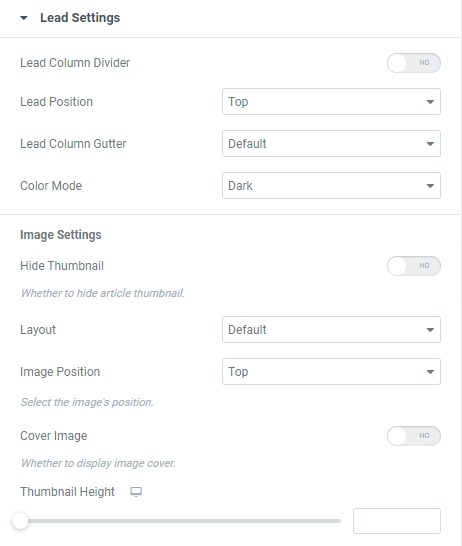Click the Thumbnail Height value input box
The height and width of the screenshot is (546, 462).
point(397,521)
